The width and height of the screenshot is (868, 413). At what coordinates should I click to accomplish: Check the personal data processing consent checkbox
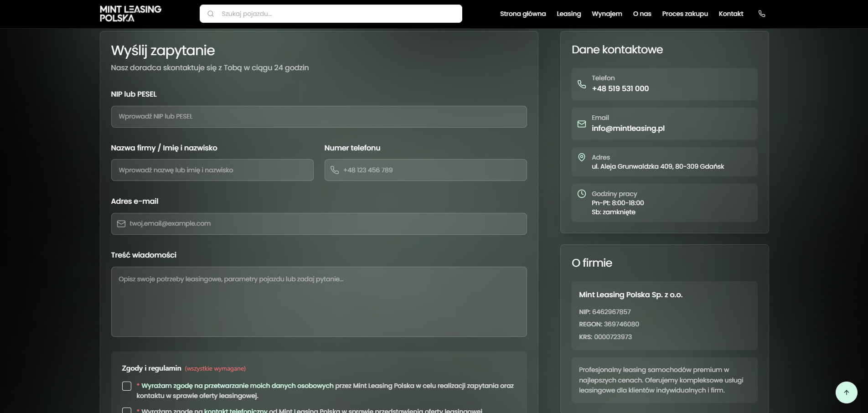click(x=127, y=386)
